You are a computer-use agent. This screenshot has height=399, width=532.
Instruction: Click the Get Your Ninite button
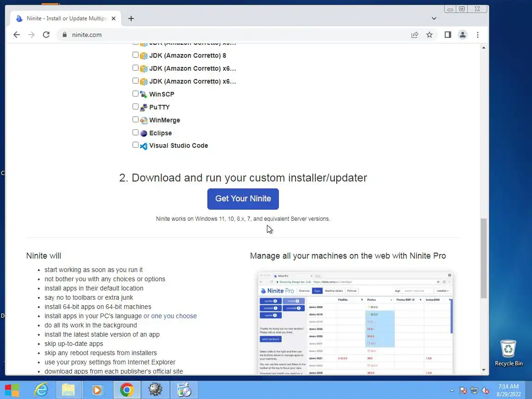[243, 199]
